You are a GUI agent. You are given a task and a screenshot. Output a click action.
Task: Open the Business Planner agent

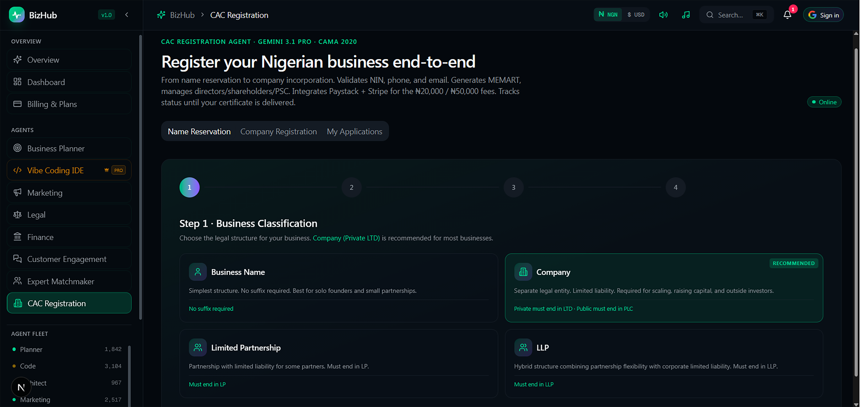point(69,148)
